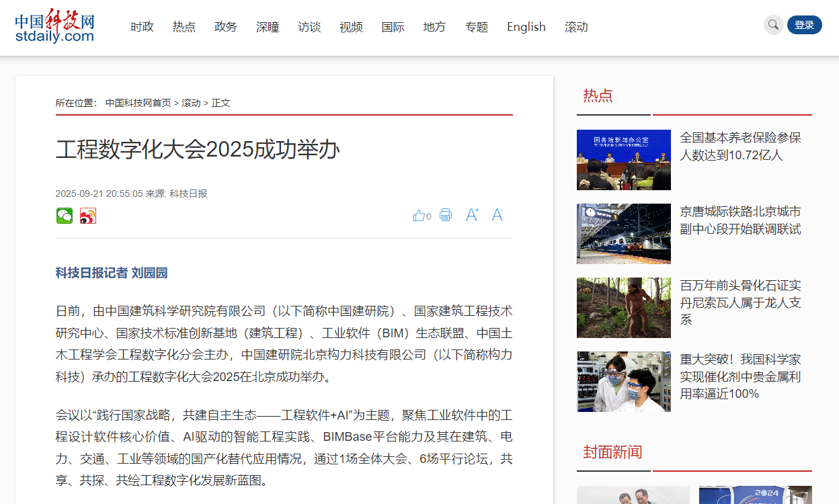Image resolution: width=839 pixels, height=504 pixels.
Task: Go to the 视频 section
Action: 351,27
